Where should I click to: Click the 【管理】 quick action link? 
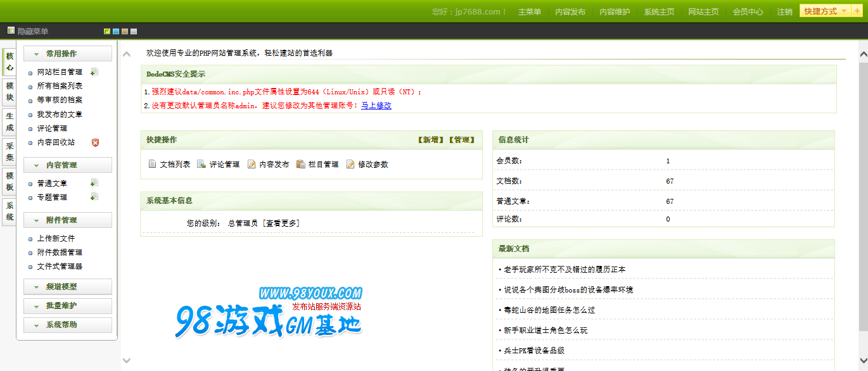pos(462,139)
